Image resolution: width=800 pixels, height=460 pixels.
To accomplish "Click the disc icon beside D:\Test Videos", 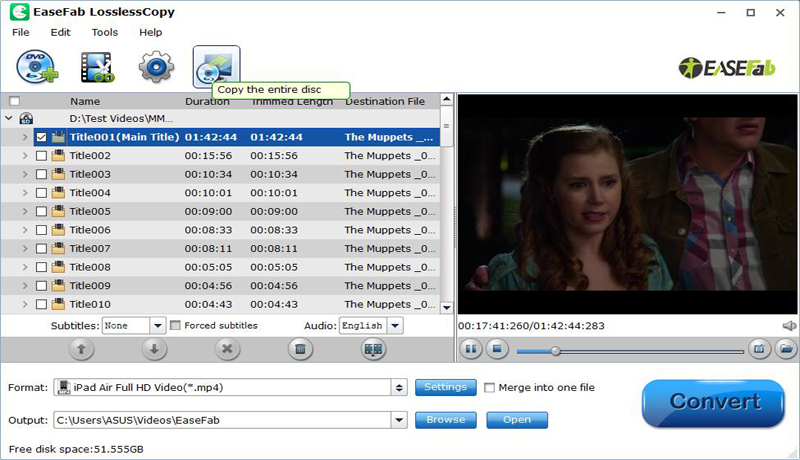I will point(26,119).
